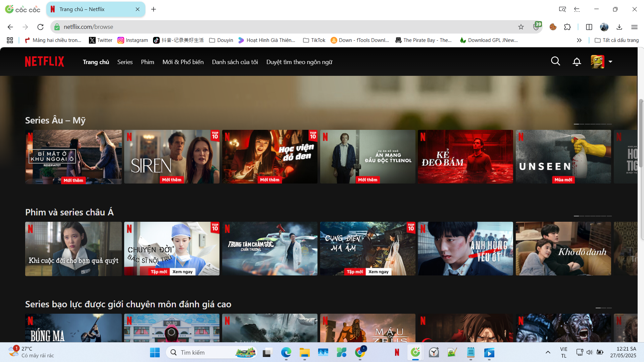Select the Bóng ma thumbnail
The width and height of the screenshot is (644, 362).
click(x=73, y=328)
